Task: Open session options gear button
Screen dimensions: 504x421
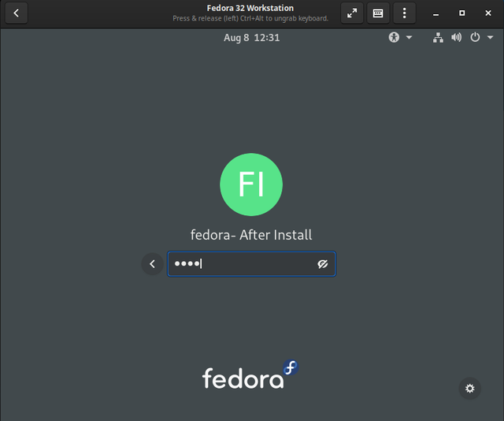Action: pos(470,389)
